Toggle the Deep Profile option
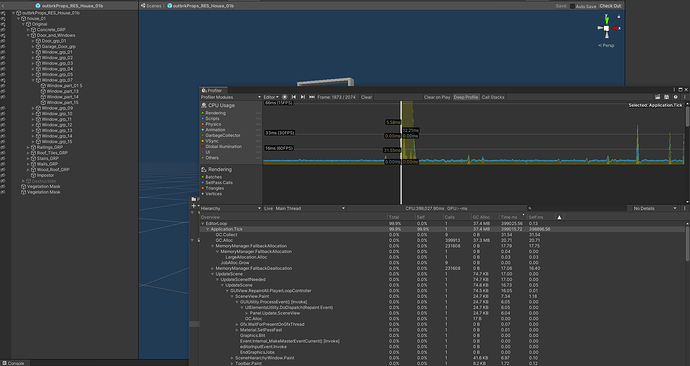The width and height of the screenshot is (690, 366). 466,97
